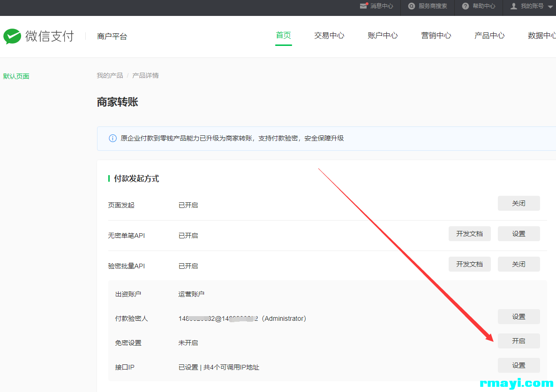Click 设置 button for 付款验密人
Viewport: 556px width, 392px height.
tap(519, 317)
